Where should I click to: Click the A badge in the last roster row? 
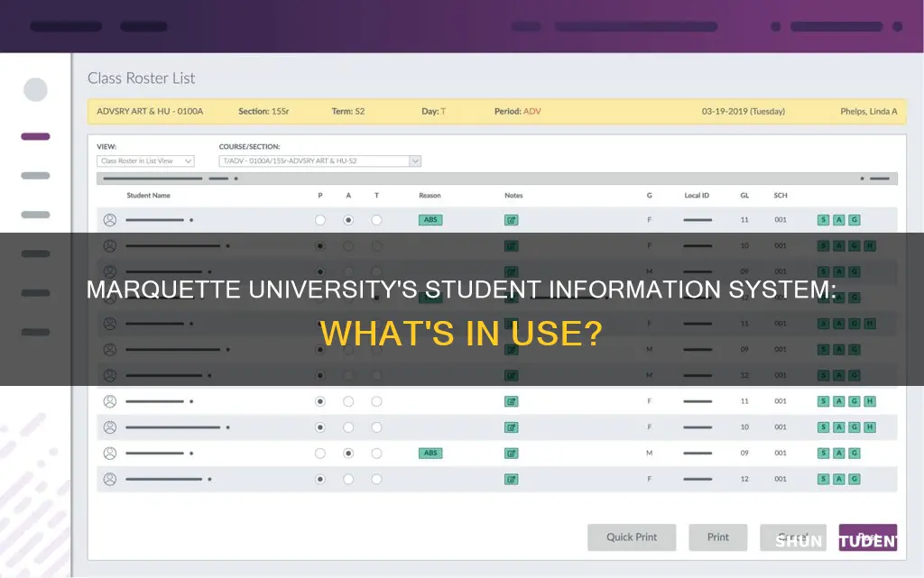(x=838, y=479)
